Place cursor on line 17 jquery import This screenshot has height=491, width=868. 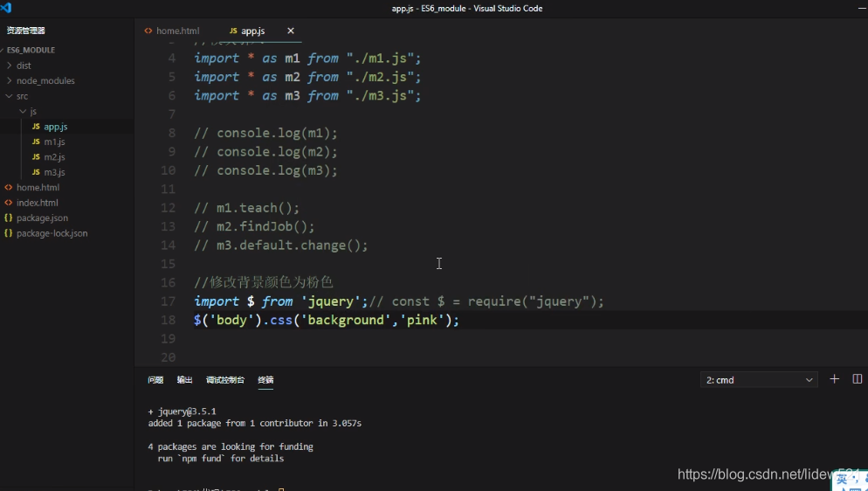coord(398,301)
